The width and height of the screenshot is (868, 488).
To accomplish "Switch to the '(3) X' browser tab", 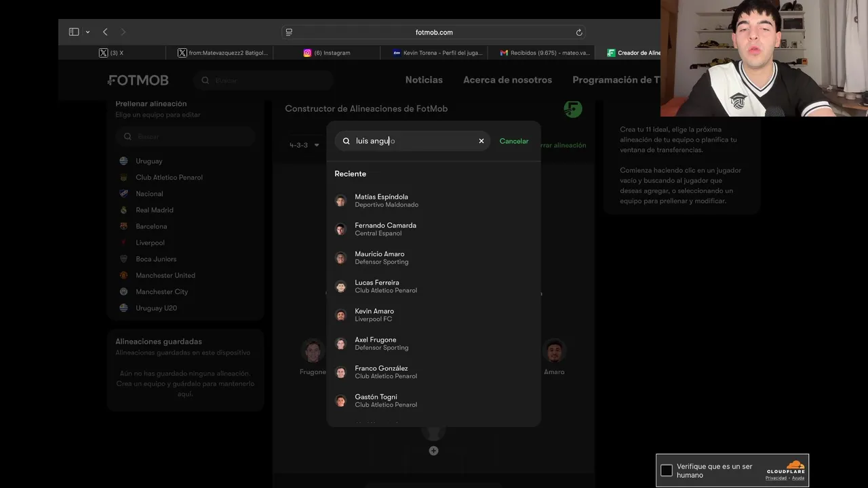I will [x=112, y=53].
